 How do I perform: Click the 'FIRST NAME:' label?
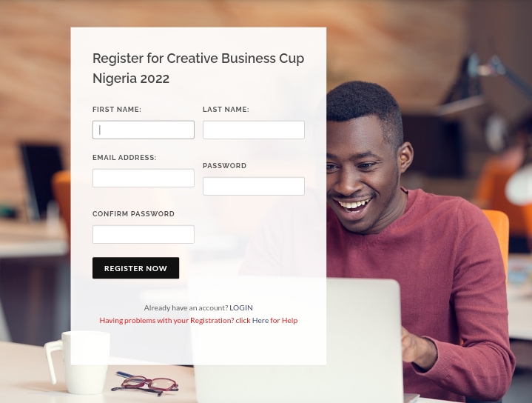click(117, 110)
